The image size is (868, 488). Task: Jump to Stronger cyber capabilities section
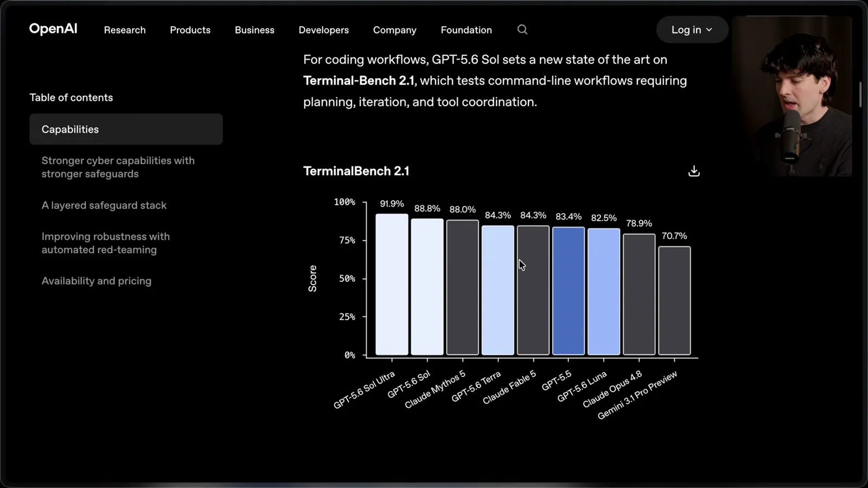click(x=118, y=167)
